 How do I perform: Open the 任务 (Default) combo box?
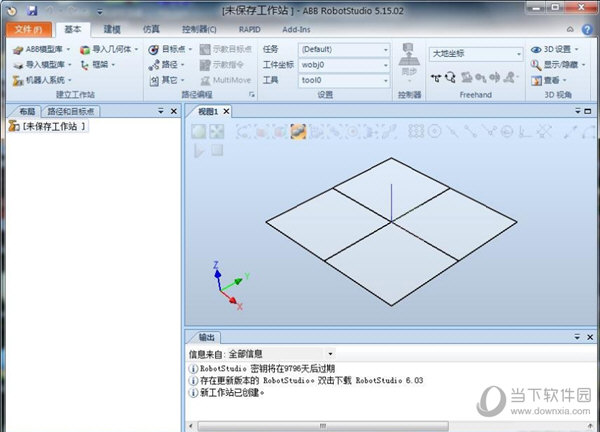click(344, 50)
